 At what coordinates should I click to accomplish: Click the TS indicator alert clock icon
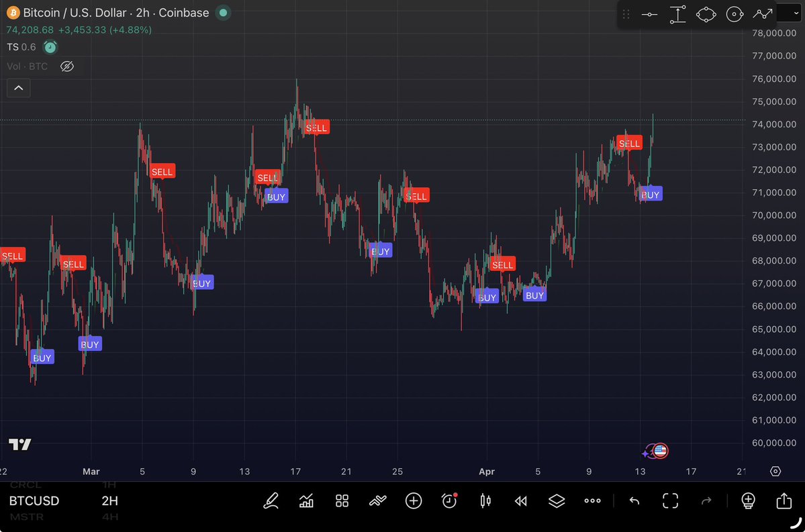tap(50, 47)
